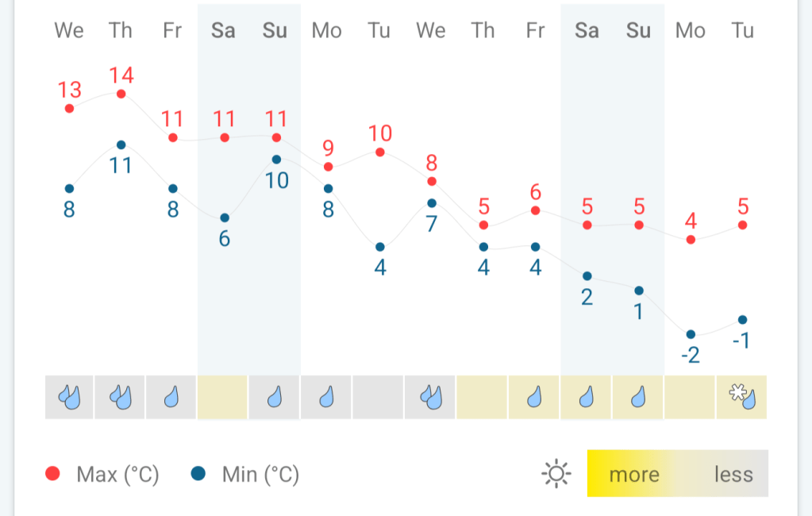Click the "more" end of sunshine scale
Screen dimensions: 812x516
tap(633, 475)
